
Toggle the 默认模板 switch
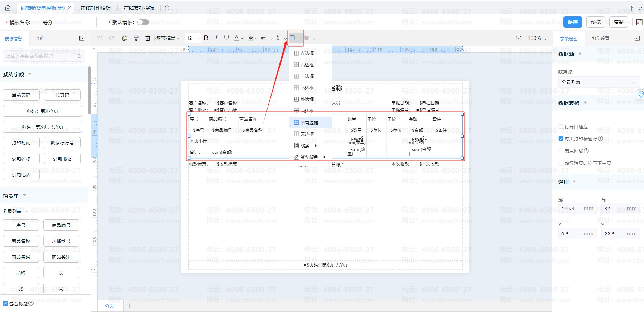point(143,22)
